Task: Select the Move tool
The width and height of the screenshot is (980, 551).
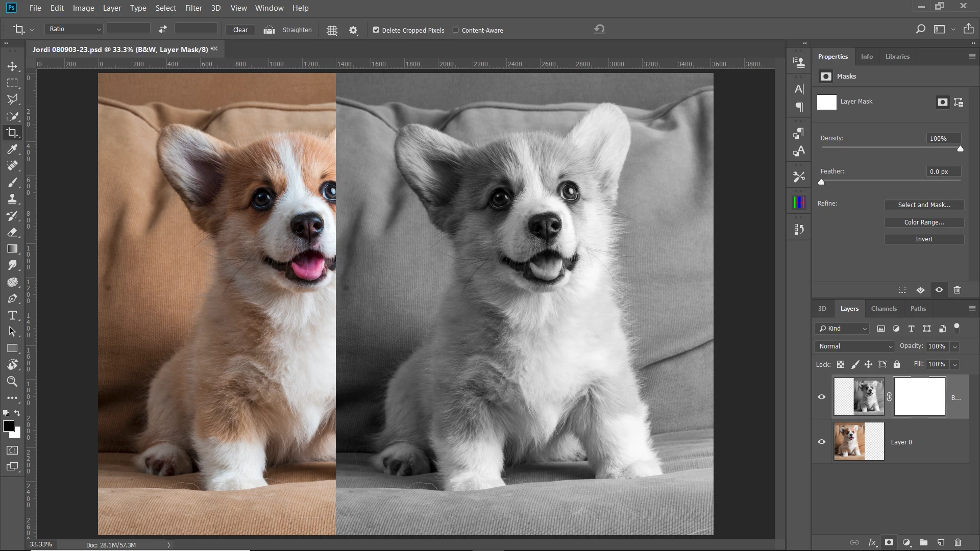Action: 12,66
